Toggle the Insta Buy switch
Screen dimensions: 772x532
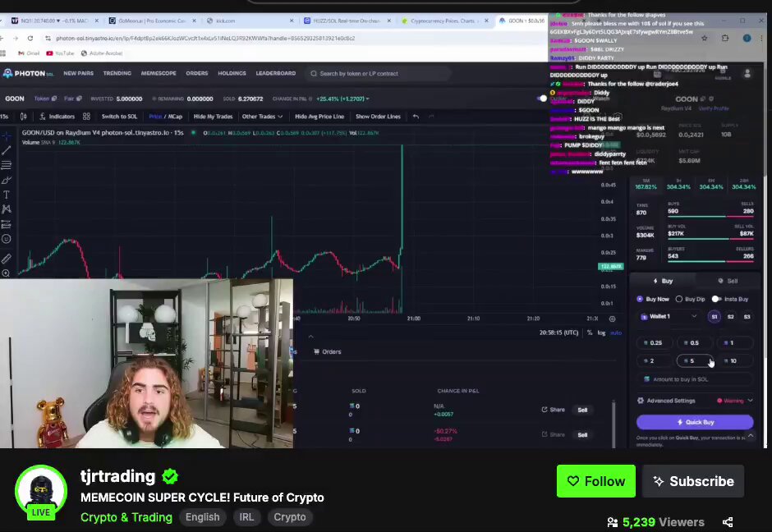pos(716,299)
